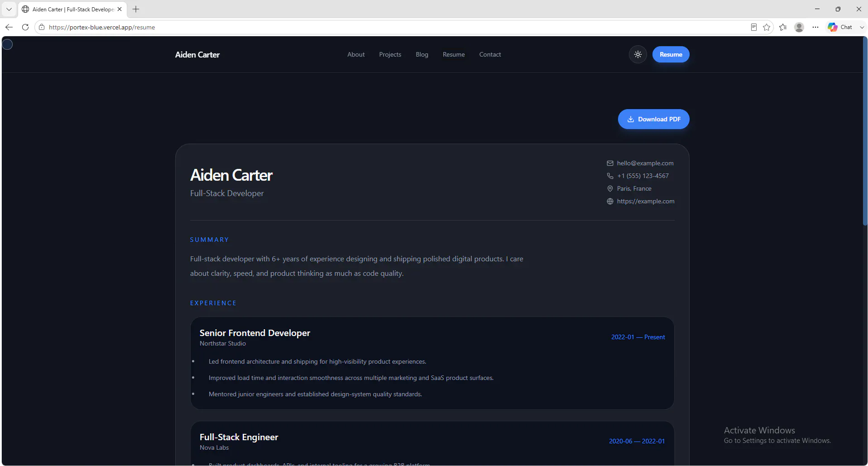Close the Aiden Carter browser tab
The width and height of the screenshot is (868, 466).
(x=120, y=9)
